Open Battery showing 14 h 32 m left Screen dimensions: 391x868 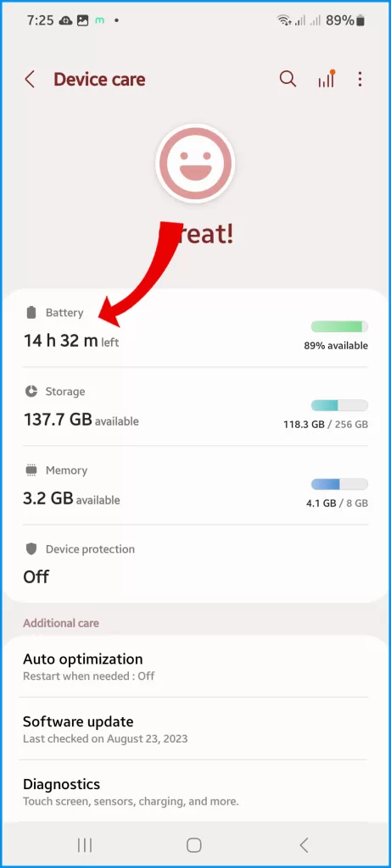coord(195,328)
